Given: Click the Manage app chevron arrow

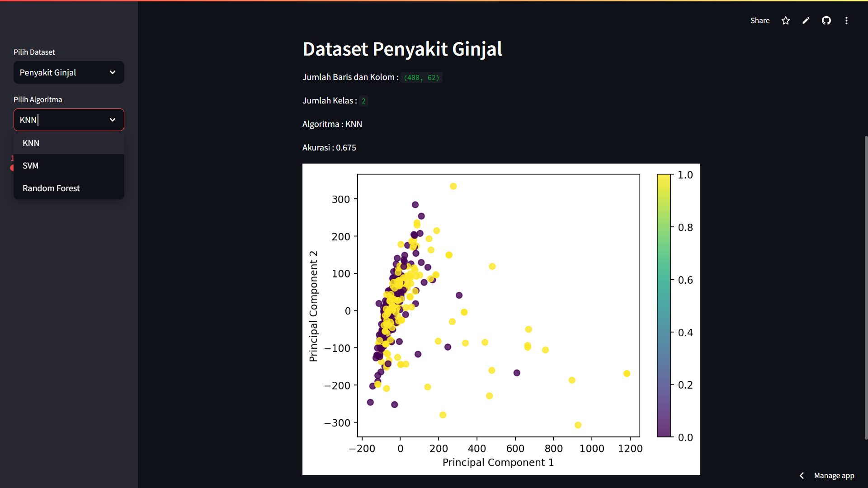Looking at the screenshot, I should point(802,475).
